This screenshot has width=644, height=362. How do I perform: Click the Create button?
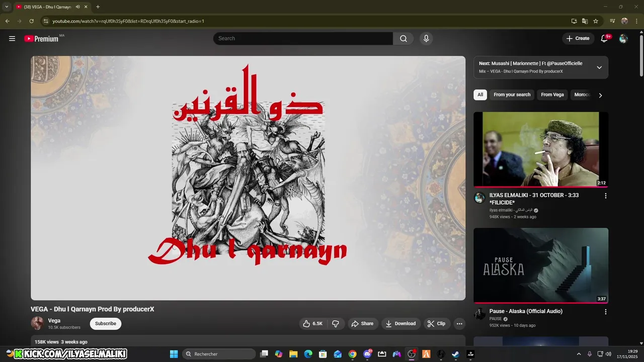click(x=578, y=39)
